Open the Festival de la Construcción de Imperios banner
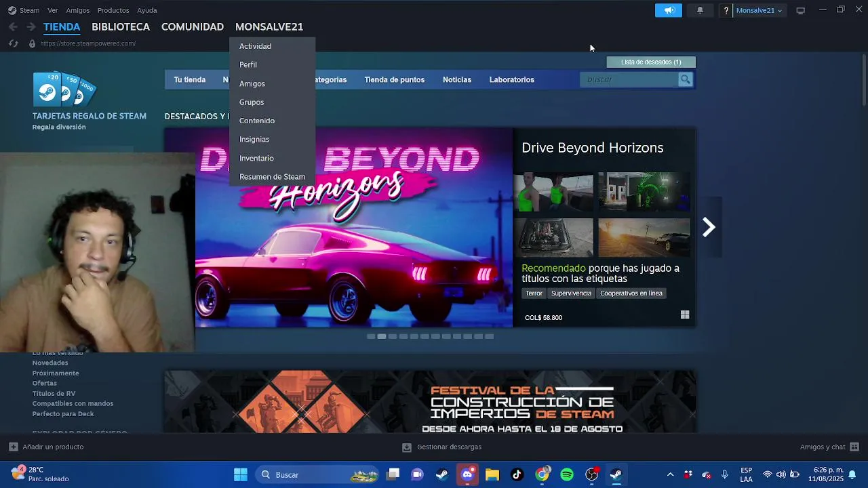The image size is (868, 488). (x=430, y=402)
